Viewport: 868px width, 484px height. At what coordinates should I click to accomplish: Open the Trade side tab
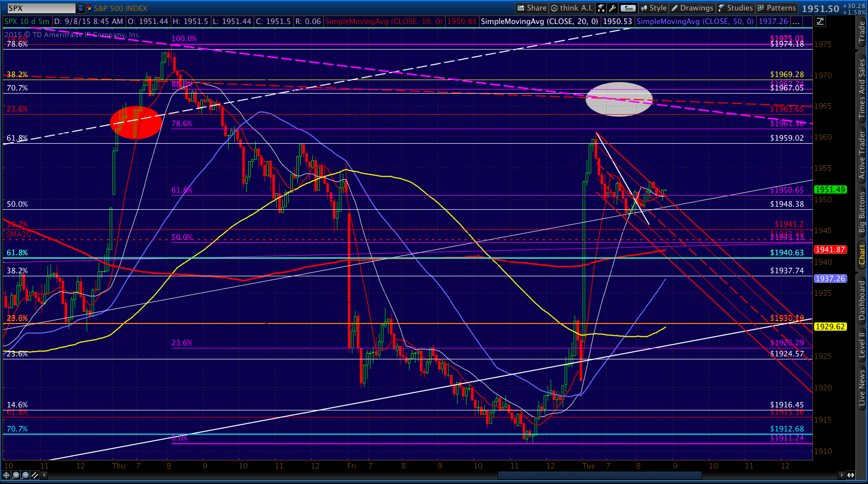[861, 33]
